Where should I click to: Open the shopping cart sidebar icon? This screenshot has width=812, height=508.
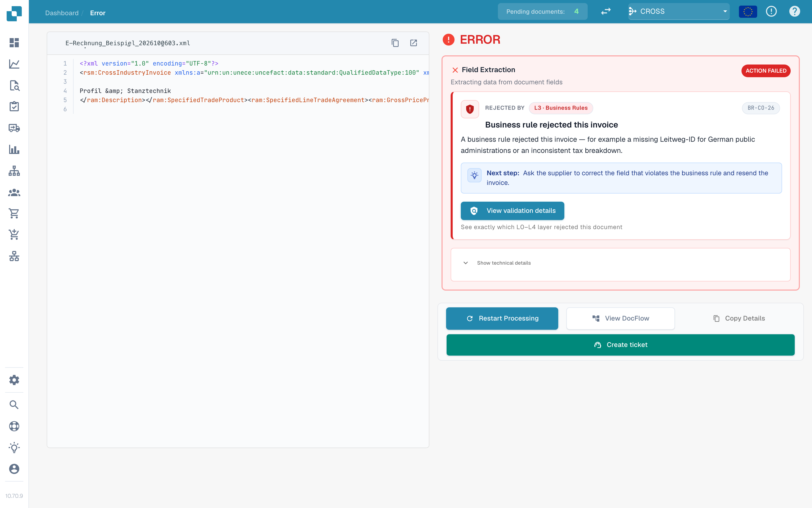pyautogui.click(x=14, y=213)
